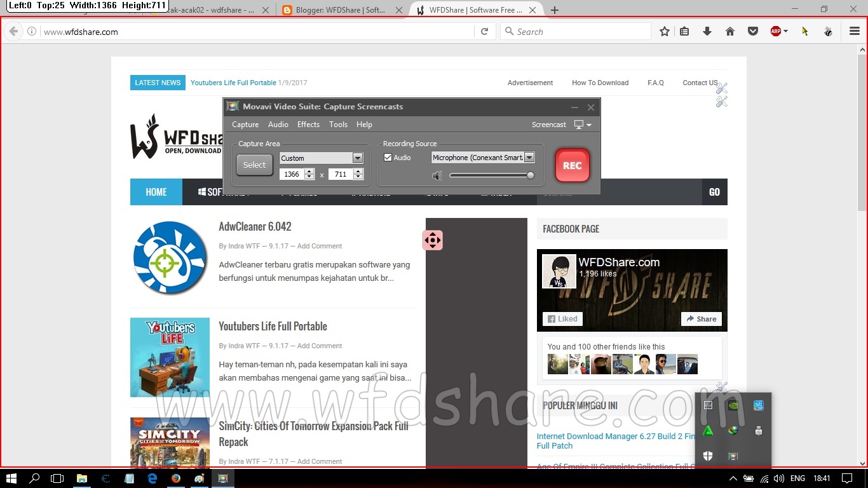868x488 pixels.
Task: Open the Effects menu in Movavi
Action: tap(308, 125)
